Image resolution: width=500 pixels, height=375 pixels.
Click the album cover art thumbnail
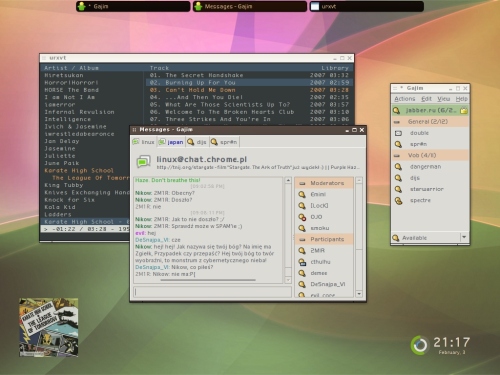pos(49,327)
